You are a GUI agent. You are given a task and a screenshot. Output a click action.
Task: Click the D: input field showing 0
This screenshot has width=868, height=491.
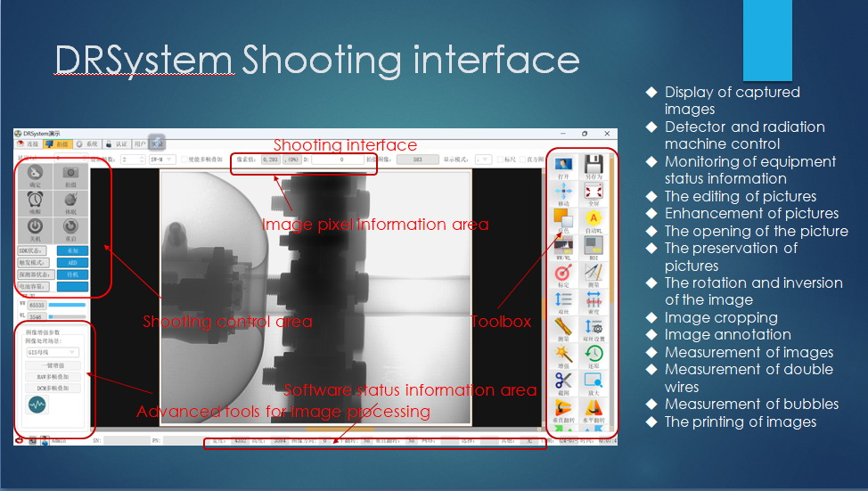coord(337,160)
